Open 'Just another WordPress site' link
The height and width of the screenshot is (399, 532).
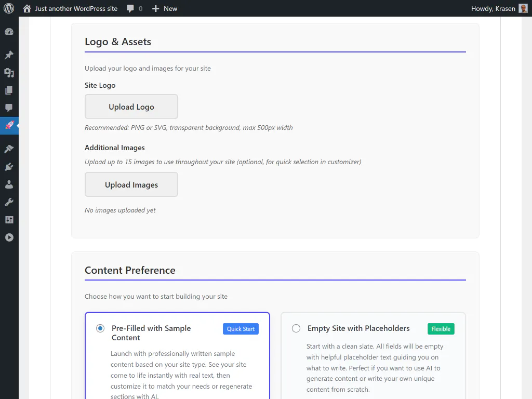click(76, 8)
